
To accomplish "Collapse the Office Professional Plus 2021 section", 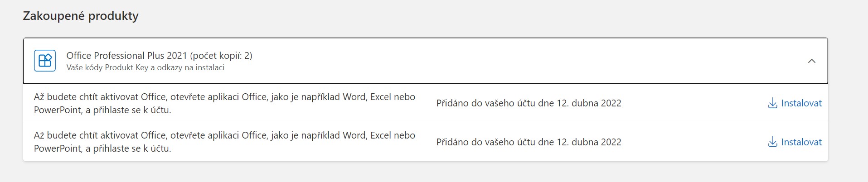I will point(811,61).
